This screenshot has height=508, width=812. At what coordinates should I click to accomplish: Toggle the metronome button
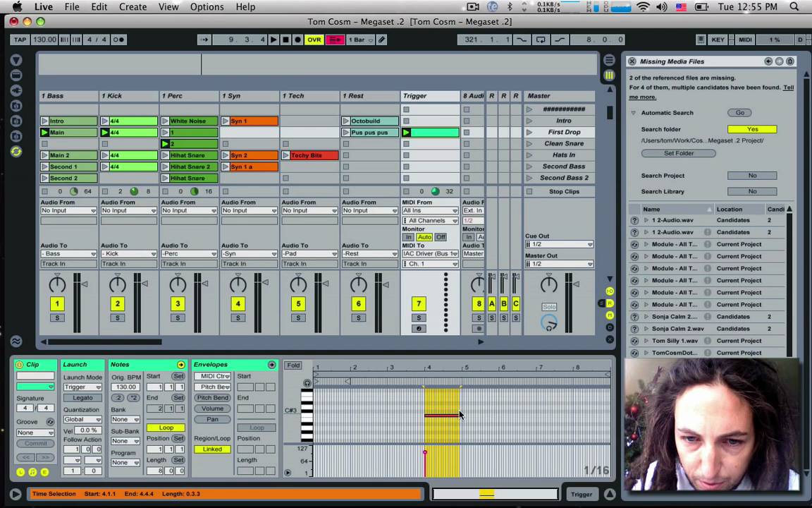point(118,40)
